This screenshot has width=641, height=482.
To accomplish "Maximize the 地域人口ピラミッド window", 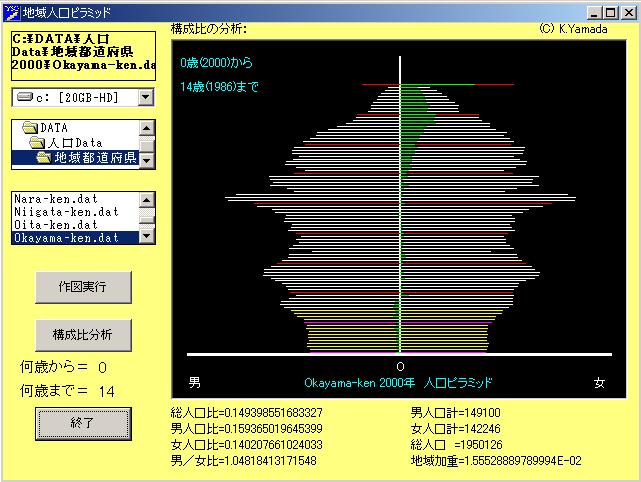I will [x=610, y=12].
